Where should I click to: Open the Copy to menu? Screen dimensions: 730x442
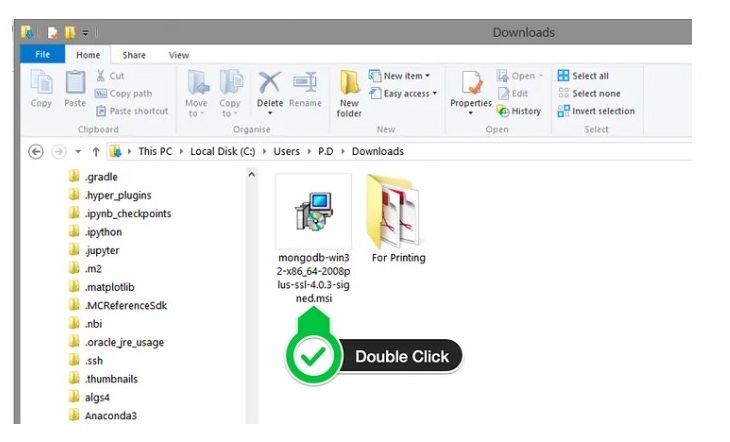(x=230, y=93)
